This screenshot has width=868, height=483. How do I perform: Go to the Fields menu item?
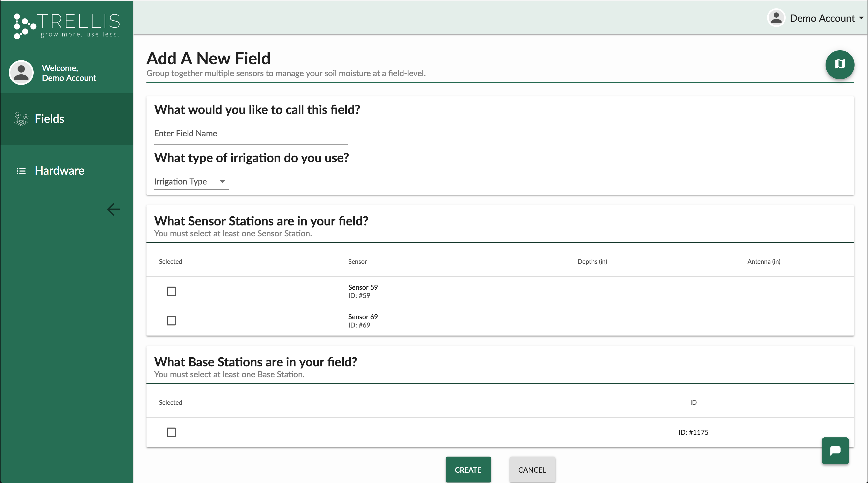49,119
